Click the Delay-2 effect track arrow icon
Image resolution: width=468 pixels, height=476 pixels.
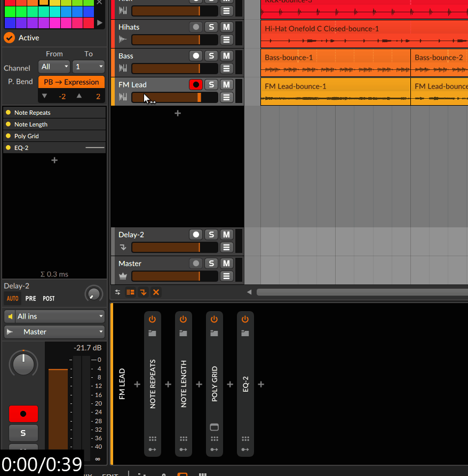coord(123,248)
